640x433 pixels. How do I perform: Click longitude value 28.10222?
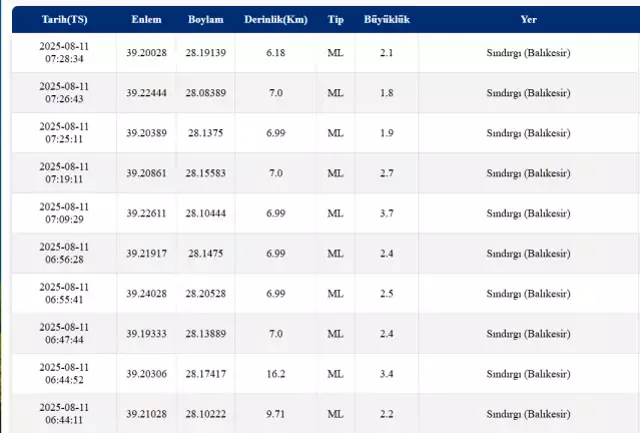coord(206,414)
